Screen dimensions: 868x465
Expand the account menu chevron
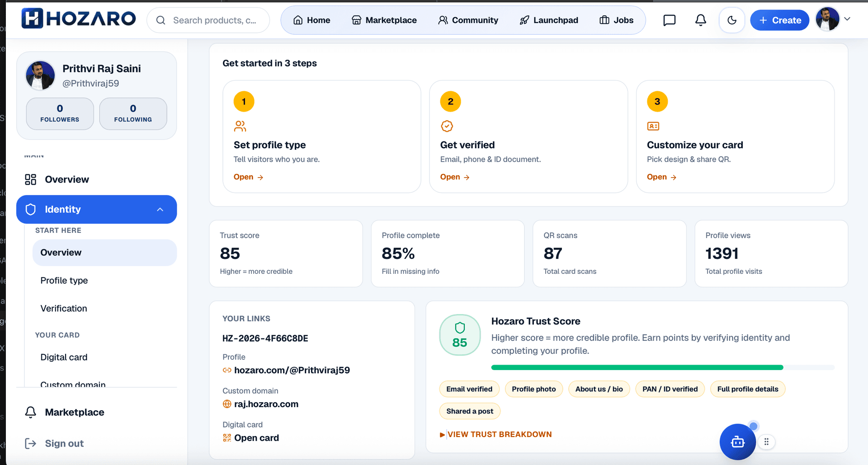(847, 19)
